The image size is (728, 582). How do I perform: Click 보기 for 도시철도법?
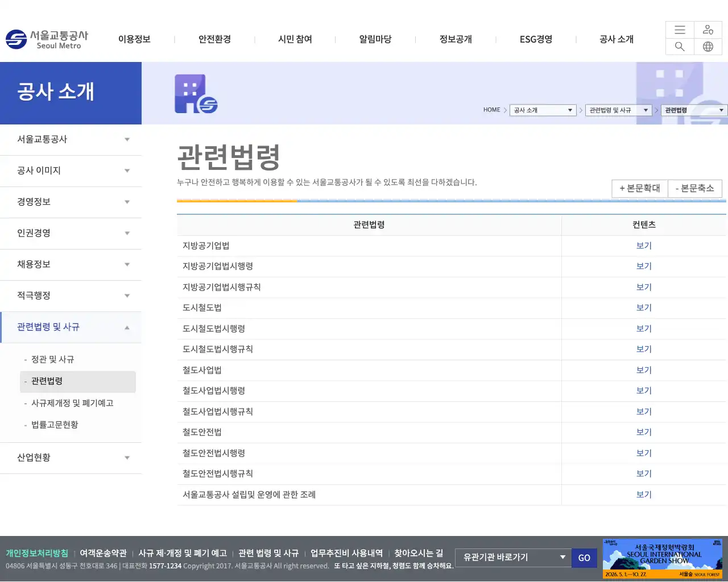[x=644, y=308]
